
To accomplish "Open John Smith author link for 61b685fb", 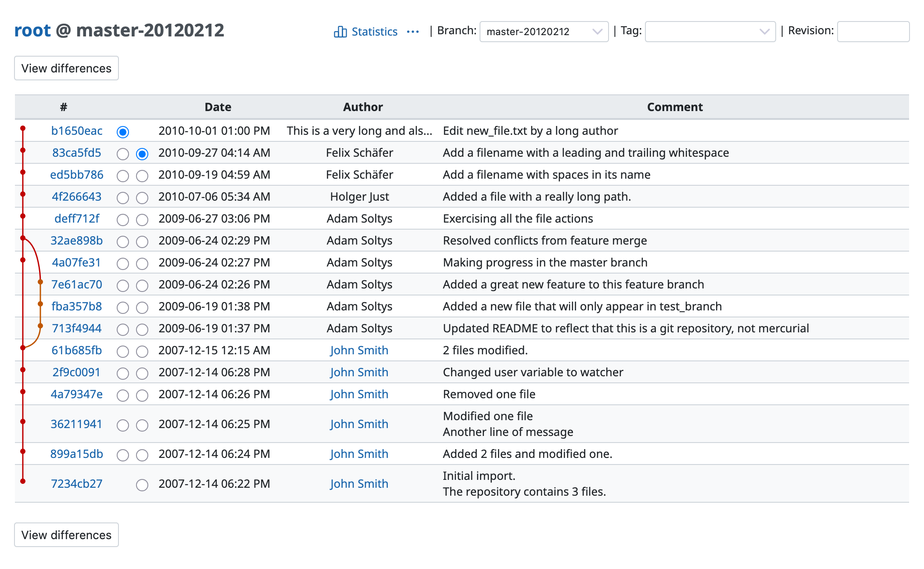I will pos(359,350).
